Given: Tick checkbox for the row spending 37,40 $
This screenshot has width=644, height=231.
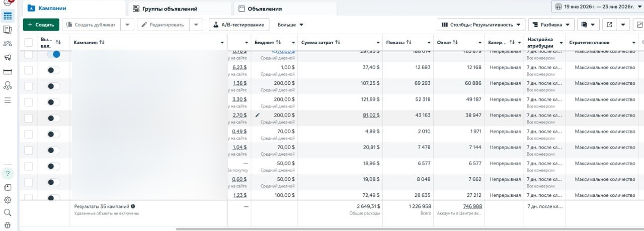Looking at the screenshot, I should pyautogui.click(x=29, y=70).
